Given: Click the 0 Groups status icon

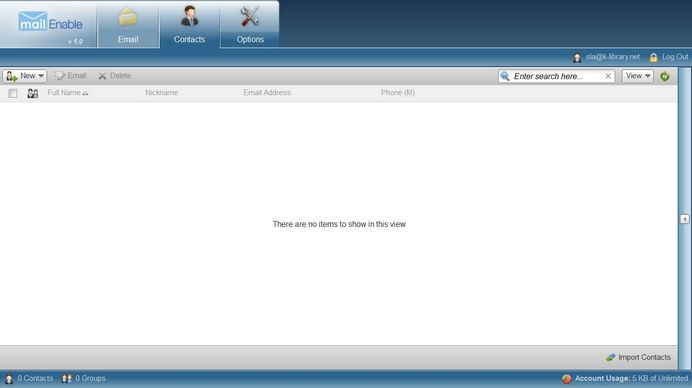Looking at the screenshot, I should 67,378.
